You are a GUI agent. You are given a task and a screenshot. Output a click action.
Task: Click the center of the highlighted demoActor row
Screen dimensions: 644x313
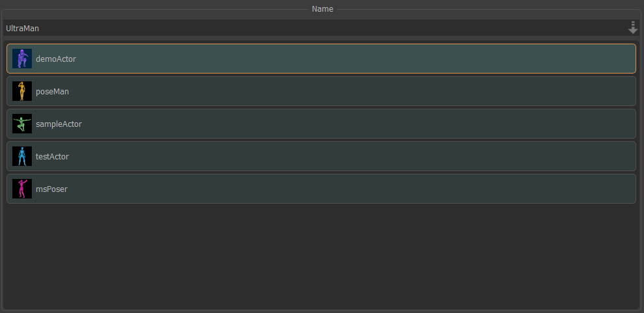click(x=321, y=59)
